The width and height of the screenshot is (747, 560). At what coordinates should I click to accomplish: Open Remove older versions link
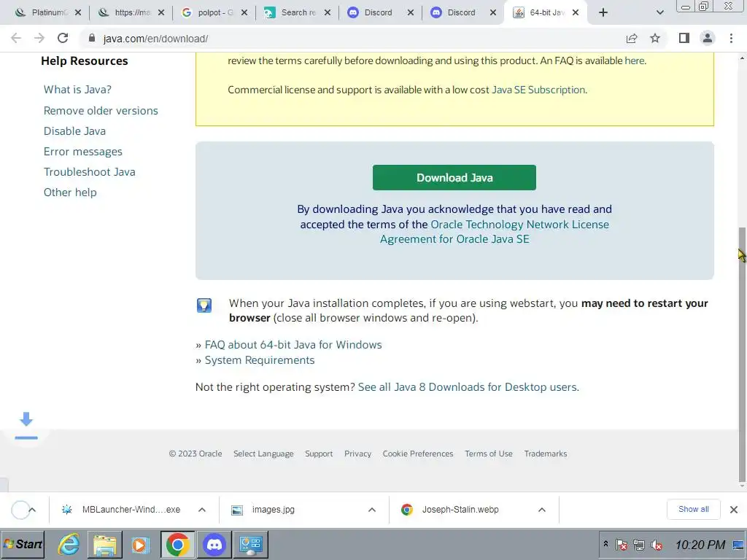click(101, 111)
